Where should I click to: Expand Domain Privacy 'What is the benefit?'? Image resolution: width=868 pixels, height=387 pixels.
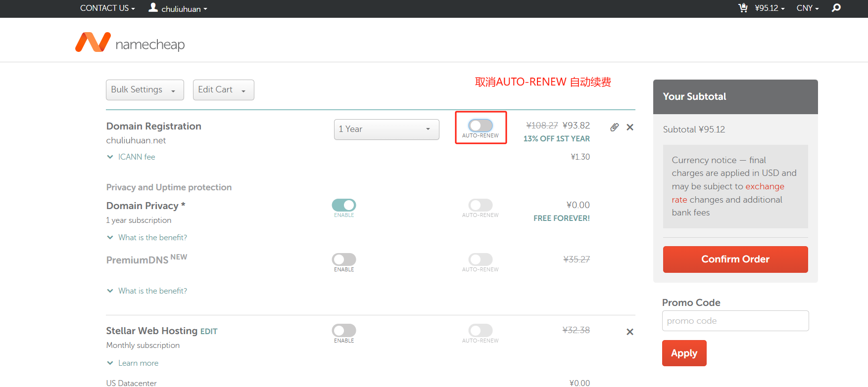(147, 237)
